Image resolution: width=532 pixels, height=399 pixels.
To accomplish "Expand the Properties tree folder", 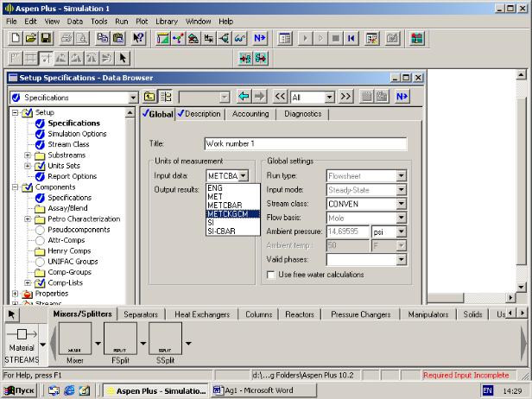I will (16, 294).
